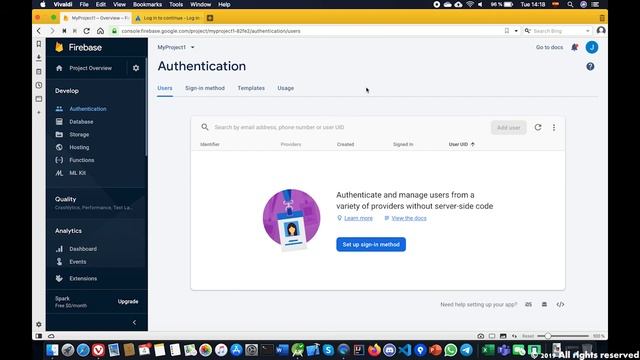Collapse the Firebase sidebar with chevron

pos(134,322)
